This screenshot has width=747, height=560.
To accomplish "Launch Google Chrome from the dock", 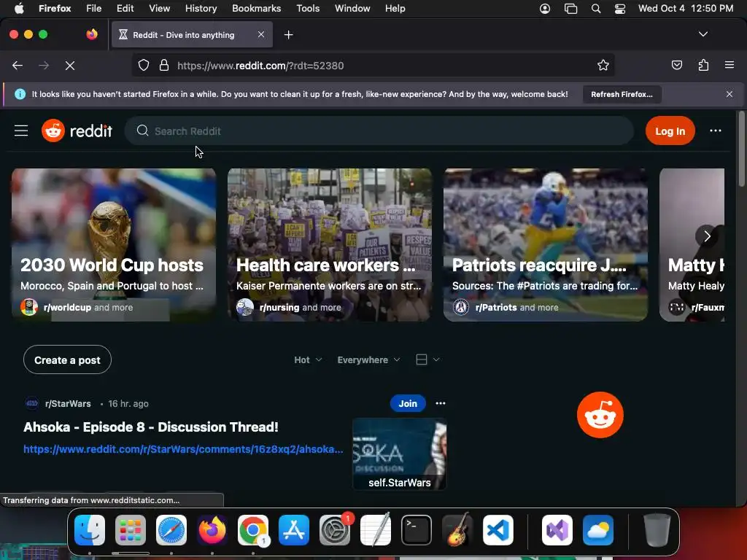I will [x=253, y=530].
